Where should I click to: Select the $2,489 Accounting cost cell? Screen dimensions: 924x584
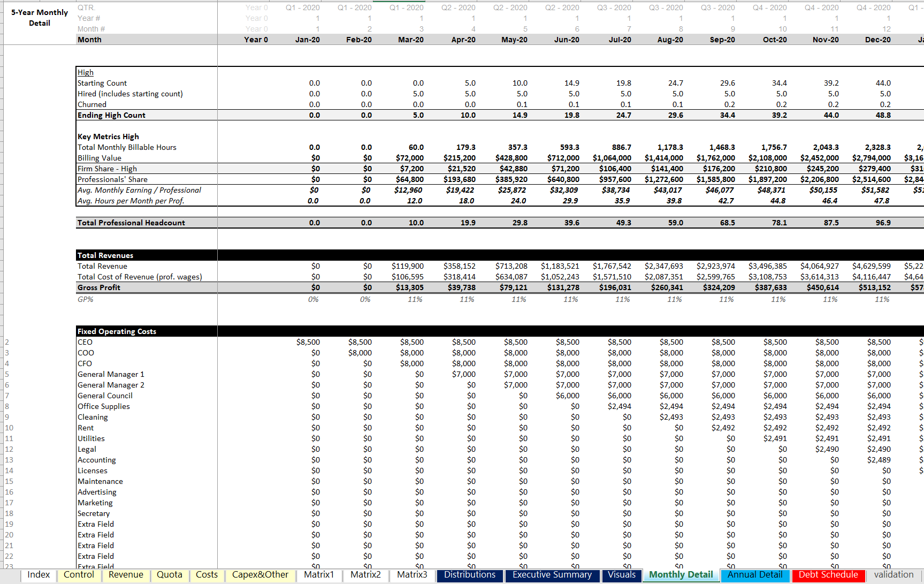(x=879, y=460)
